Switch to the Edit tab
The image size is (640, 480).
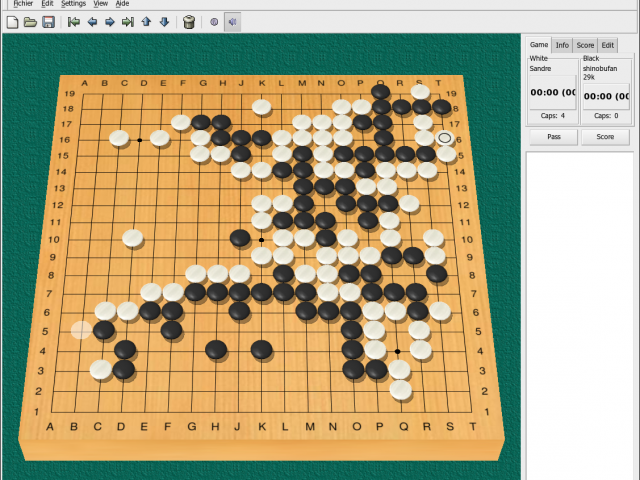608,45
